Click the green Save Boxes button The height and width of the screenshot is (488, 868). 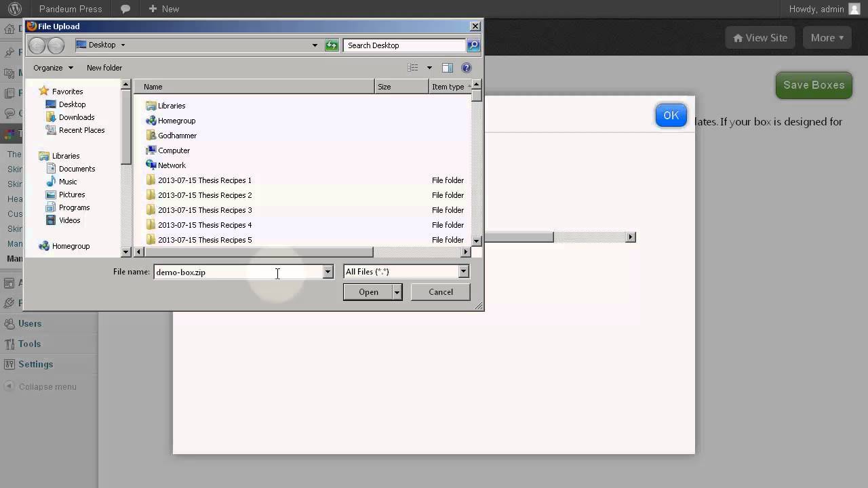[x=814, y=85]
